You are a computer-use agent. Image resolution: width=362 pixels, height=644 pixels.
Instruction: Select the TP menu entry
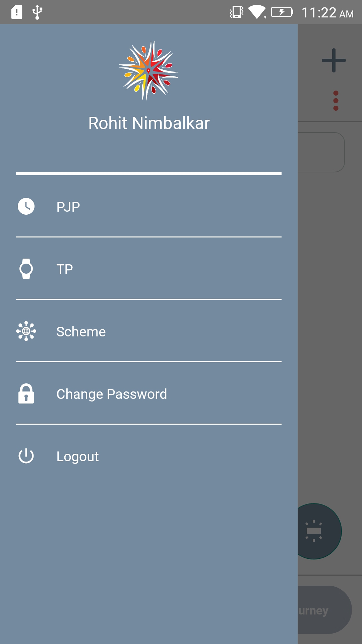pos(65,269)
